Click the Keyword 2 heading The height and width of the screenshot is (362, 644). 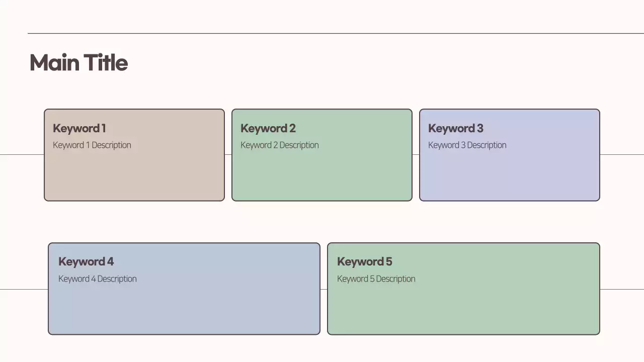point(268,128)
